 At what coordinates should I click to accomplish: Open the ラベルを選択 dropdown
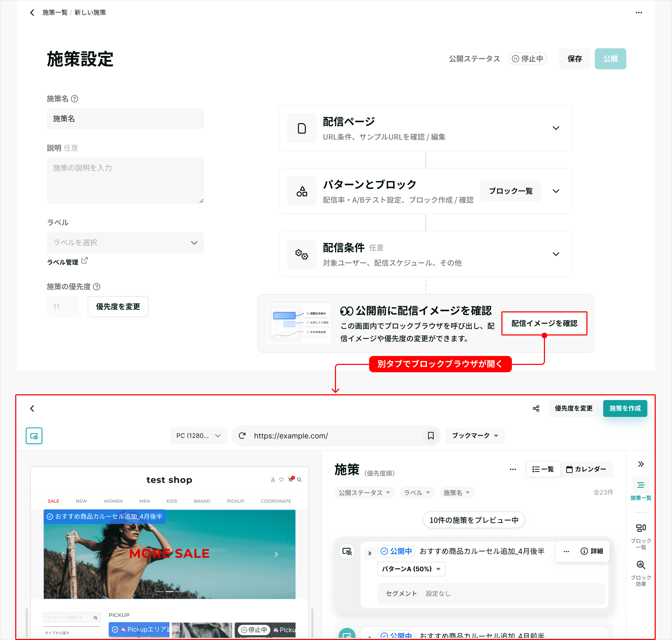(125, 243)
